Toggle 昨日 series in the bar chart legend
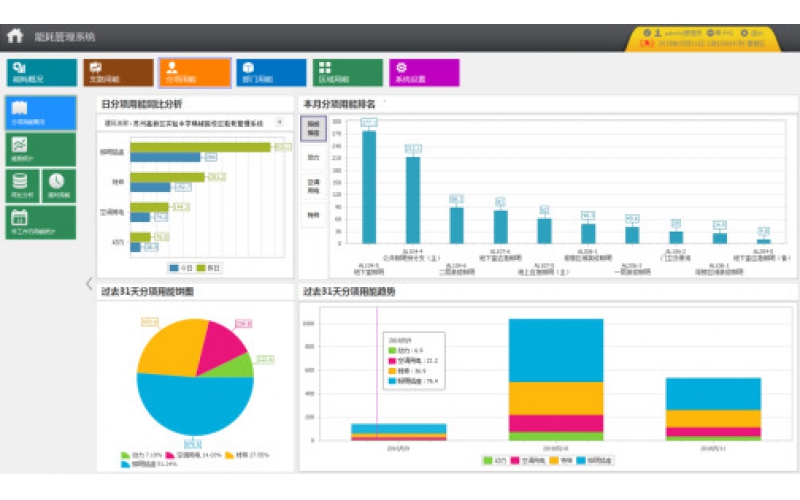800x500 pixels. (x=209, y=268)
